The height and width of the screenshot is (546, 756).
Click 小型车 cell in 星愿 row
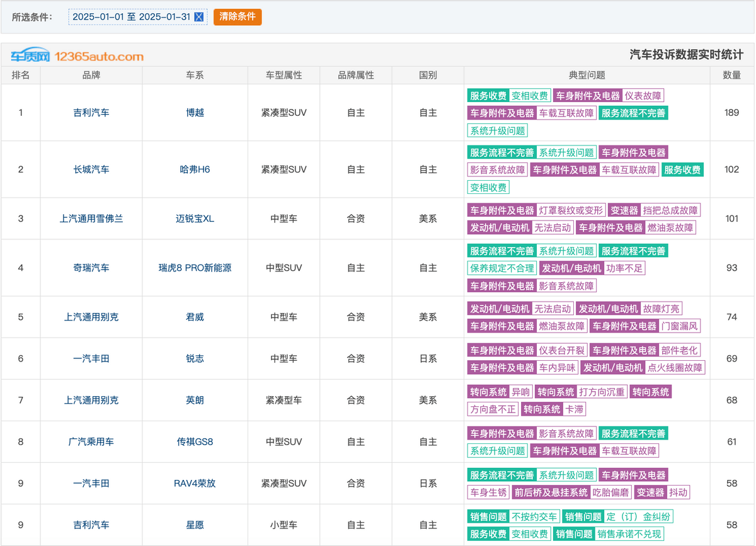click(283, 525)
